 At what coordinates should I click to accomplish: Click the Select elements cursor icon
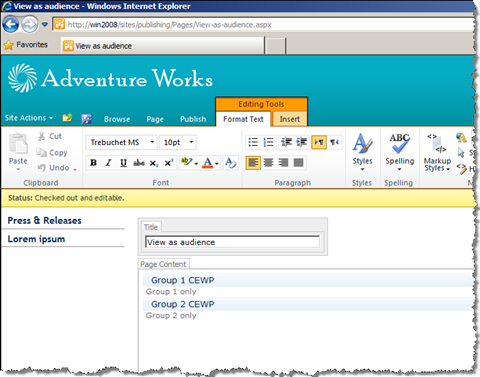point(461,153)
